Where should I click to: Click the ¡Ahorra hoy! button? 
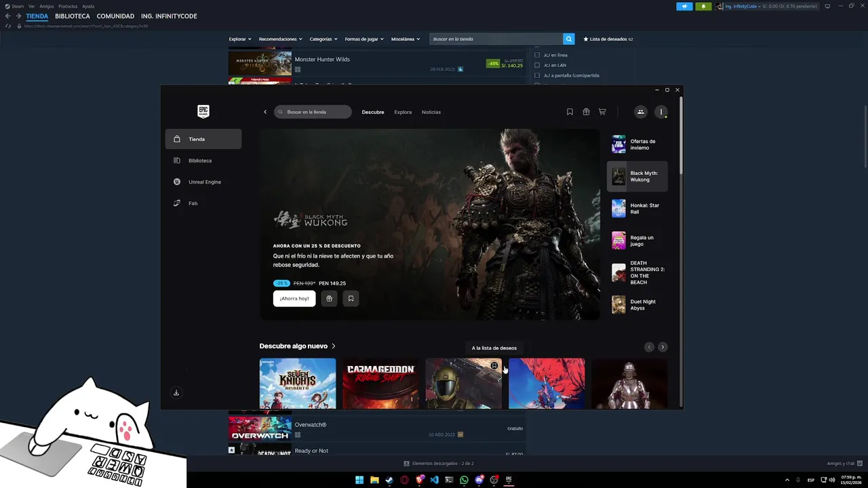tap(294, 298)
